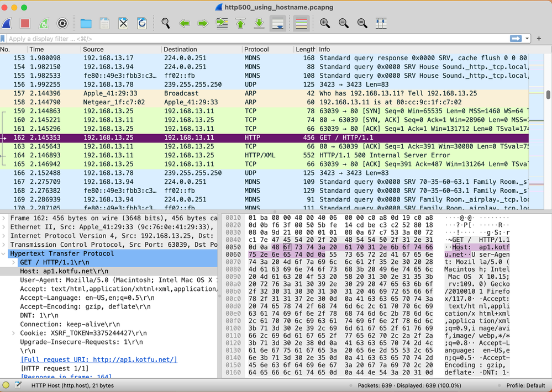Zoom out main window text
This screenshot has height=392, width=552.
coord(344,24)
